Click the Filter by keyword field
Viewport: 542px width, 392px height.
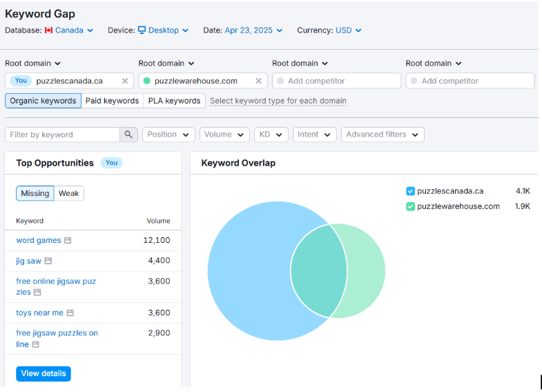(62, 135)
